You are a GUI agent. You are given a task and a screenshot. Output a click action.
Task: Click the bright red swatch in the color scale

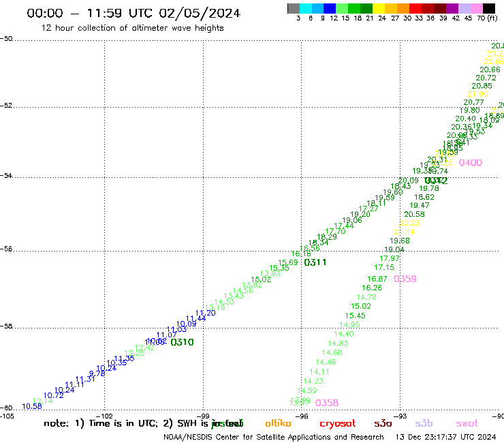tap(415, 8)
